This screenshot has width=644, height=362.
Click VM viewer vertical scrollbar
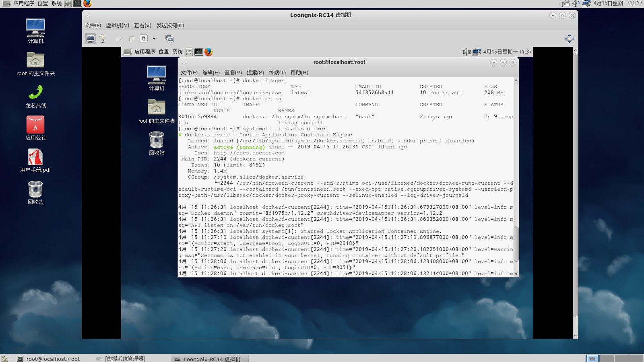coord(575,185)
